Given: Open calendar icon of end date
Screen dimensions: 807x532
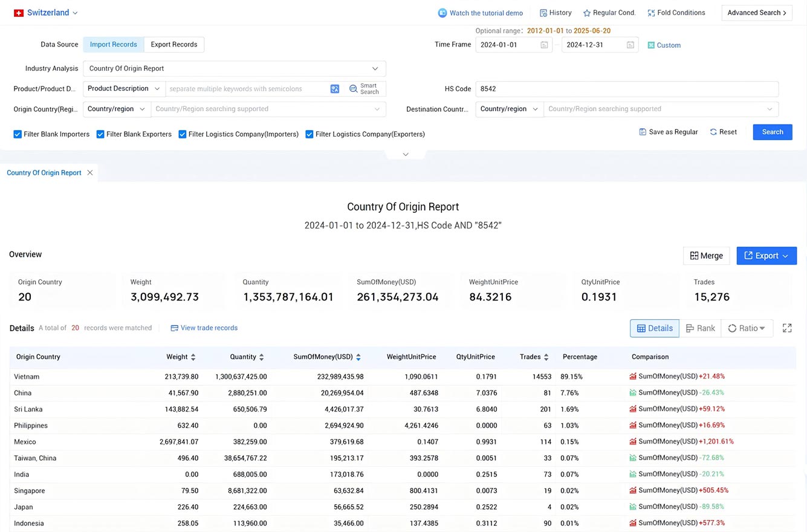Looking at the screenshot, I should (631, 45).
